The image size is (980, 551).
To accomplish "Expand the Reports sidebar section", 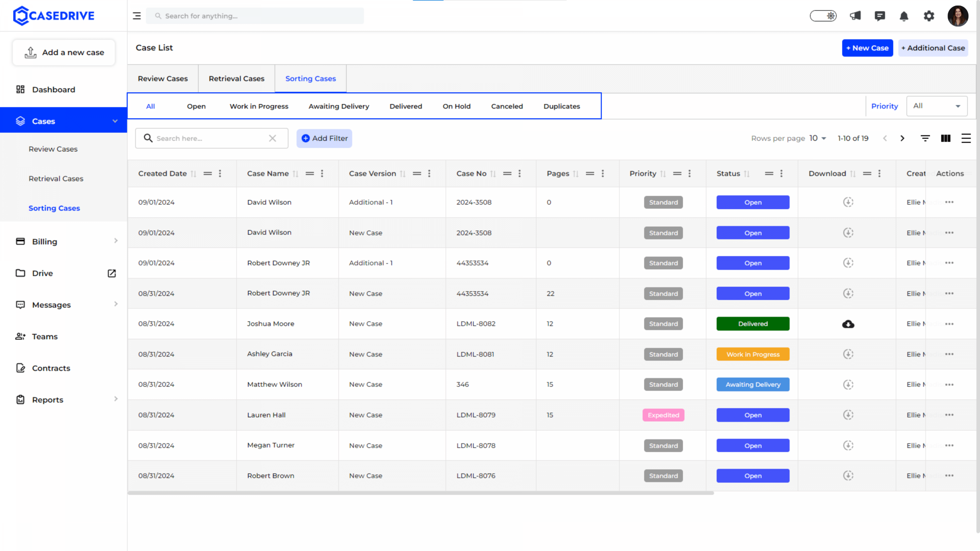I will [116, 399].
